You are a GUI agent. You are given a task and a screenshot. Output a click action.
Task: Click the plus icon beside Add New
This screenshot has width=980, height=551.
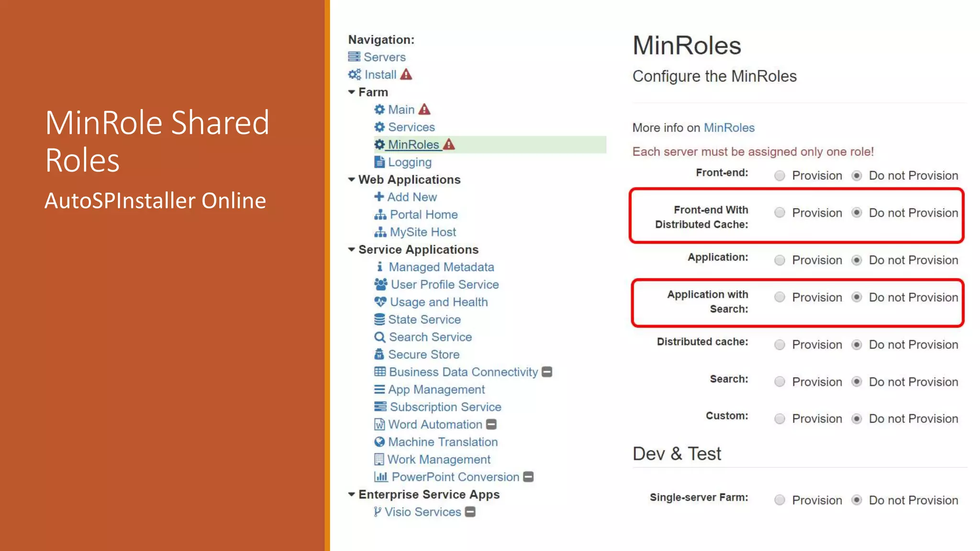pos(379,197)
